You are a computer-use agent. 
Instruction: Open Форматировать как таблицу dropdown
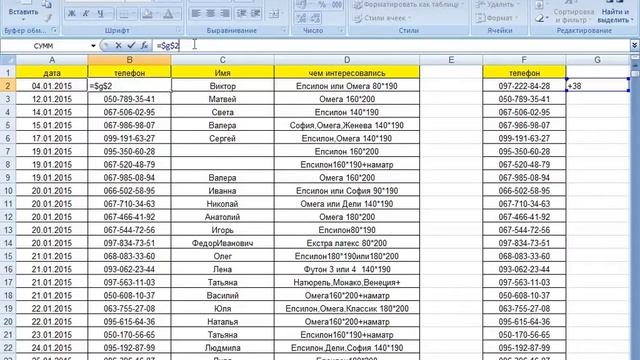tap(408, 4)
